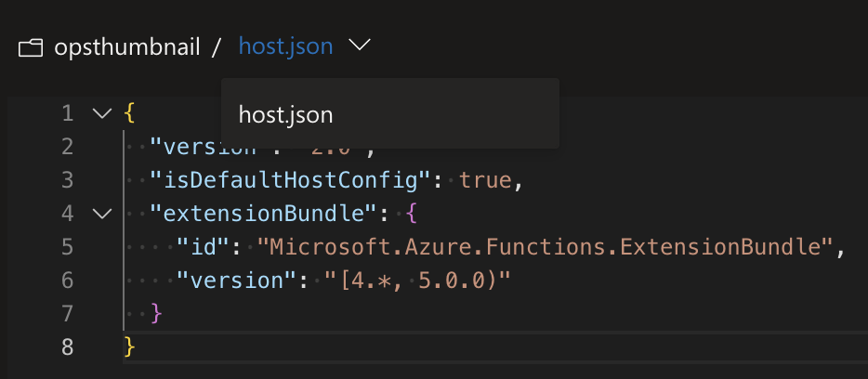Viewport: 868px width, 379px height.
Task: Click the yellow opening brace on line 1
Action: tap(129, 114)
